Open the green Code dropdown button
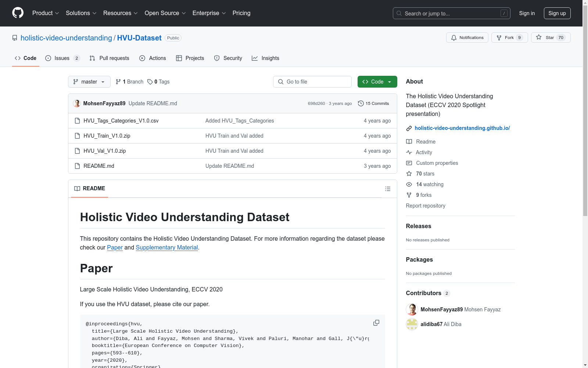The height and width of the screenshot is (368, 588). click(377, 82)
